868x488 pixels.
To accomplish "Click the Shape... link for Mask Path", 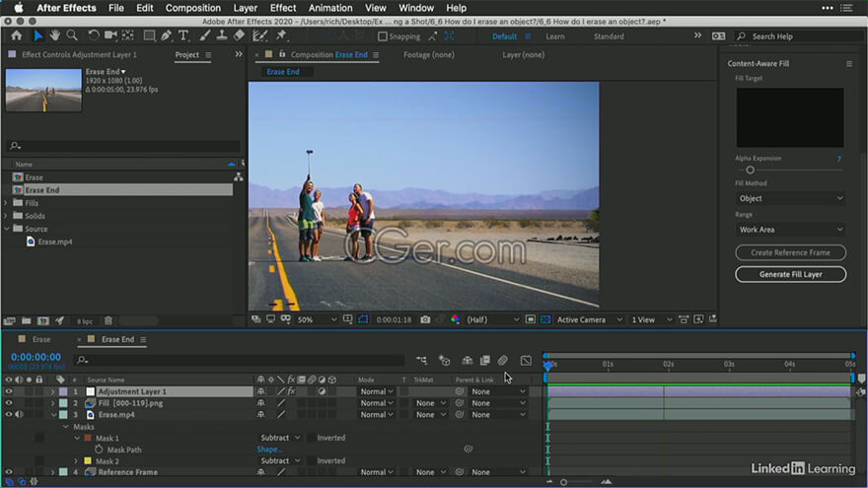I will click(x=269, y=450).
